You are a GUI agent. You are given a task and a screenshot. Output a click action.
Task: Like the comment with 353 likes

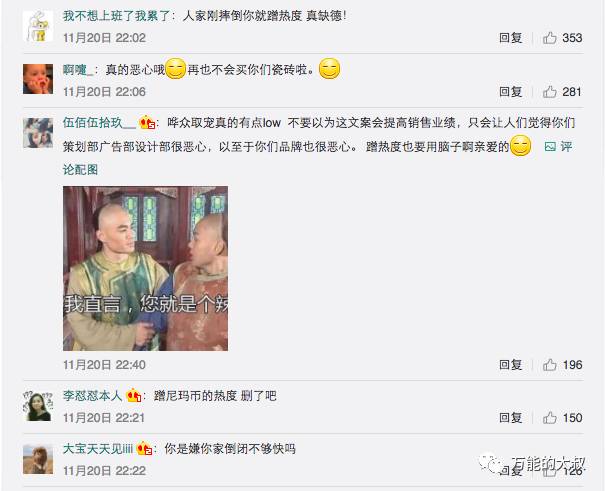point(549,38)
